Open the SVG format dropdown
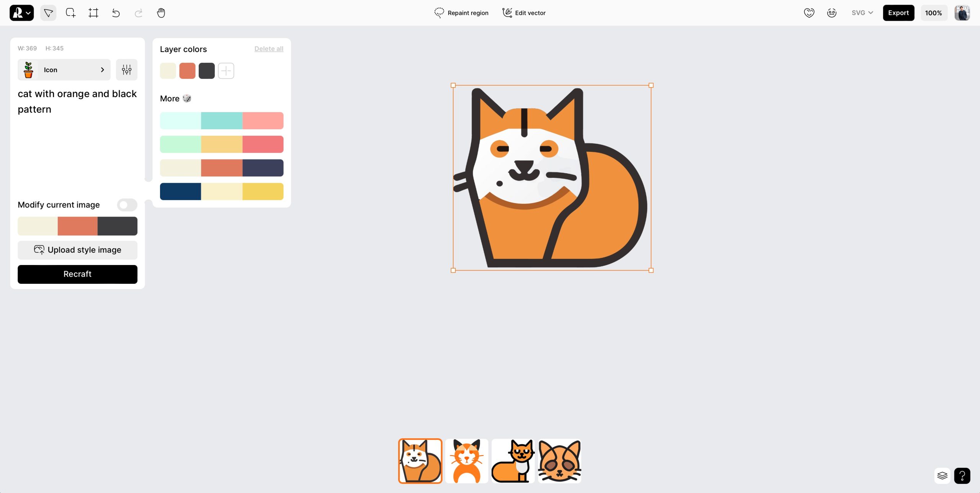The image size is (980, 493). point(862,13)
